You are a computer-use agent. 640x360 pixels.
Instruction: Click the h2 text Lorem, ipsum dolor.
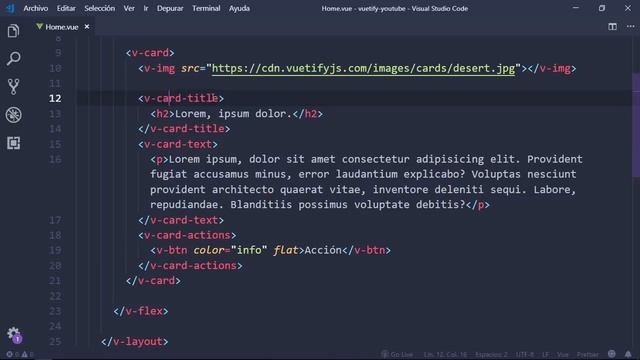coord(233,113)
